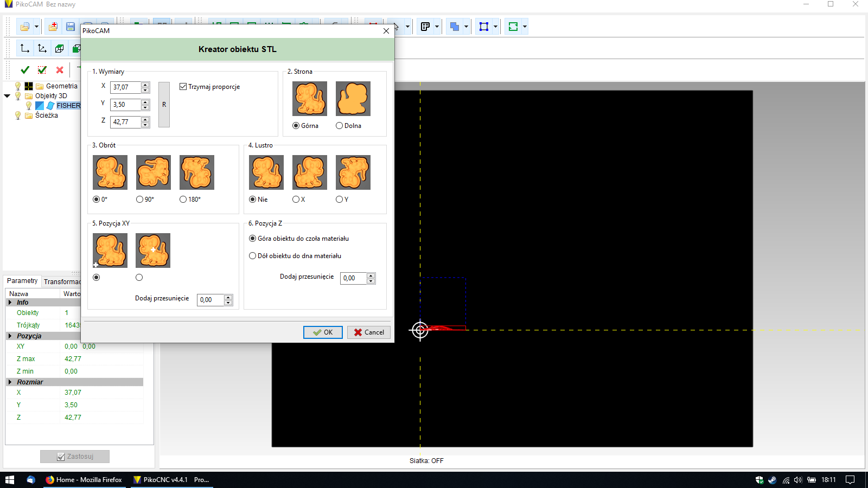The width and height of the screenshot is (868, 488).
Task: Click the corner-origin XY position image
Action: 110,251
